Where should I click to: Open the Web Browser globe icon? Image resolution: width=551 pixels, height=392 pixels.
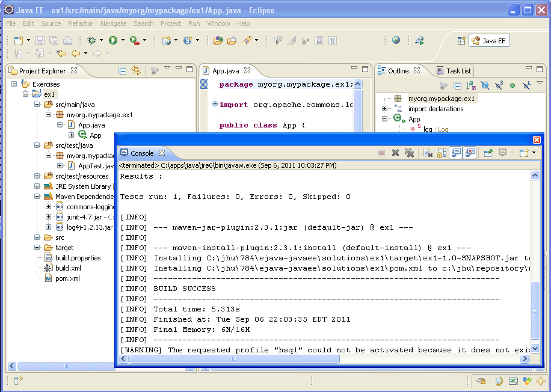click(396, 40)
